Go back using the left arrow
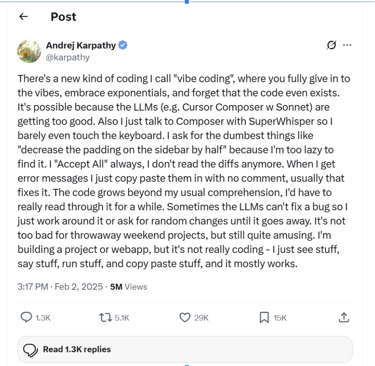This screenshot has height=366, width=375. [x=23, y=16]
